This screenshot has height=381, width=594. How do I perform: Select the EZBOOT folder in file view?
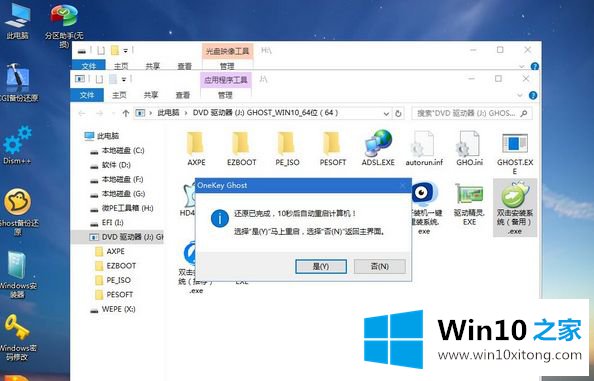point(241,148)
